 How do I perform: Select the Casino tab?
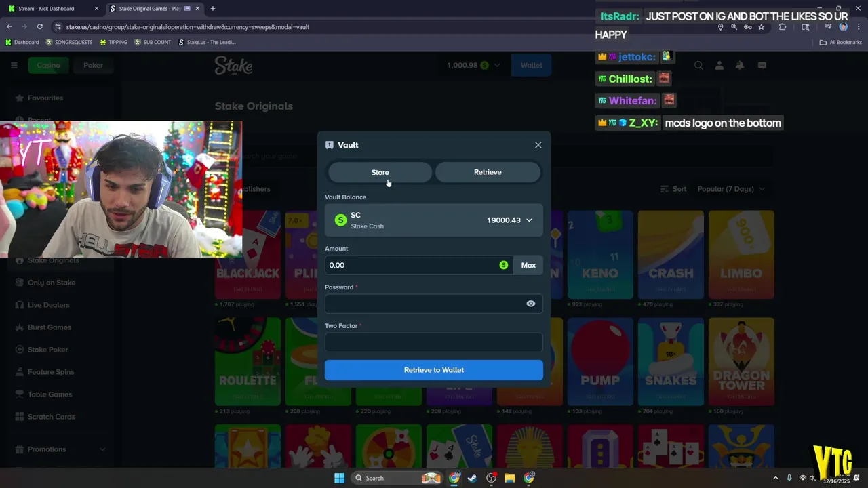point(48,65)
